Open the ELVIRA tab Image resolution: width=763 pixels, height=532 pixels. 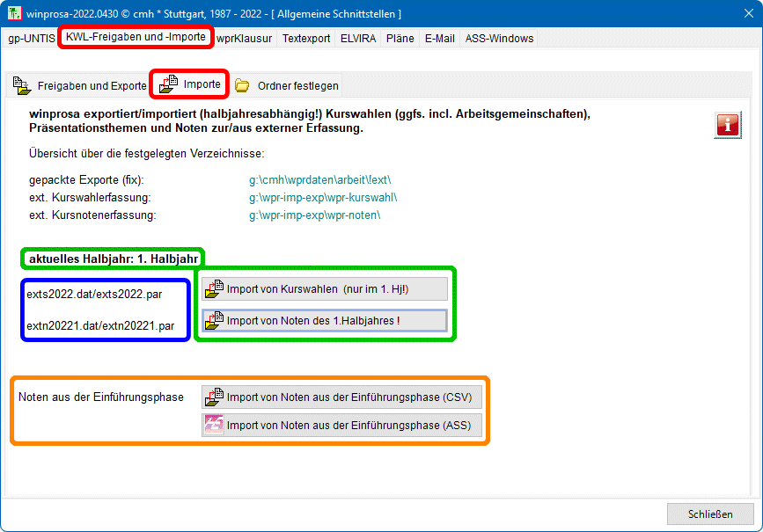pyautogui.click(x=358, y=39)
